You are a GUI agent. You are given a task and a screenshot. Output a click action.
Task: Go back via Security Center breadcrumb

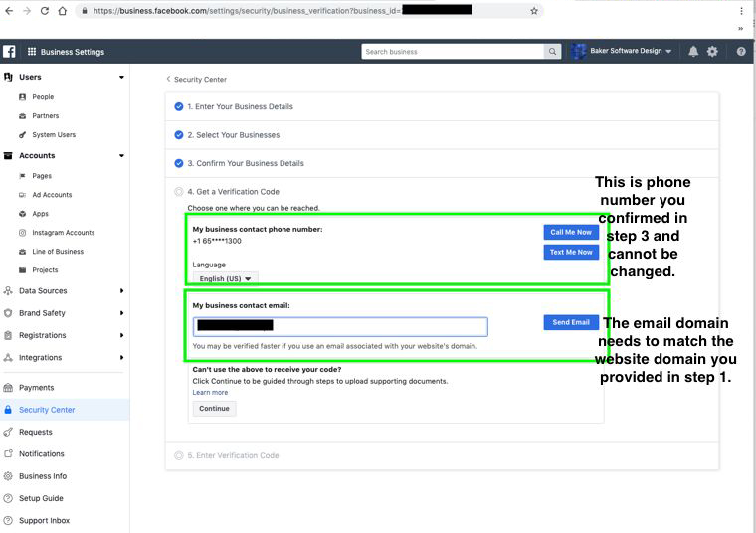coord(197,79)
